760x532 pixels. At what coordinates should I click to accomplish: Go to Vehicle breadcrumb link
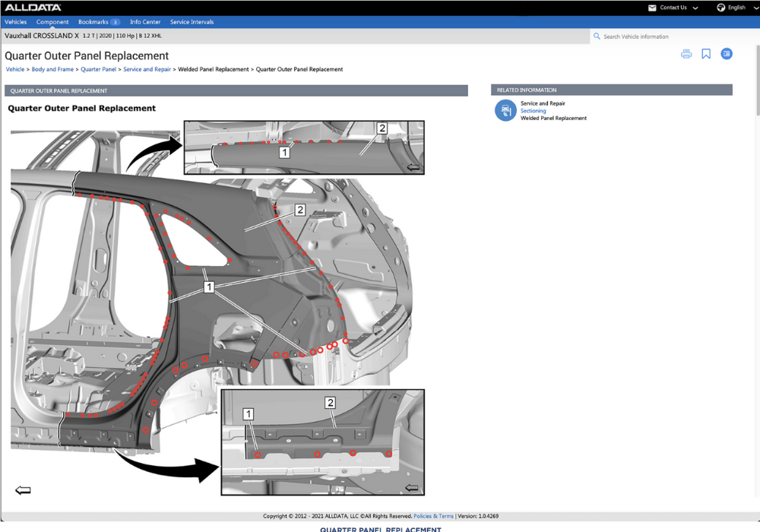[x=15, y=69]
